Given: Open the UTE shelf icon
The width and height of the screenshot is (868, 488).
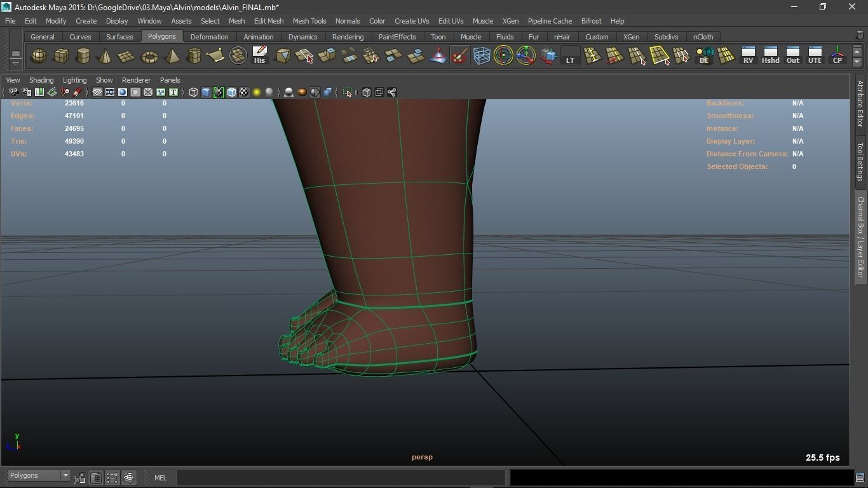Looking at the screenshot, I should [815, 56].
